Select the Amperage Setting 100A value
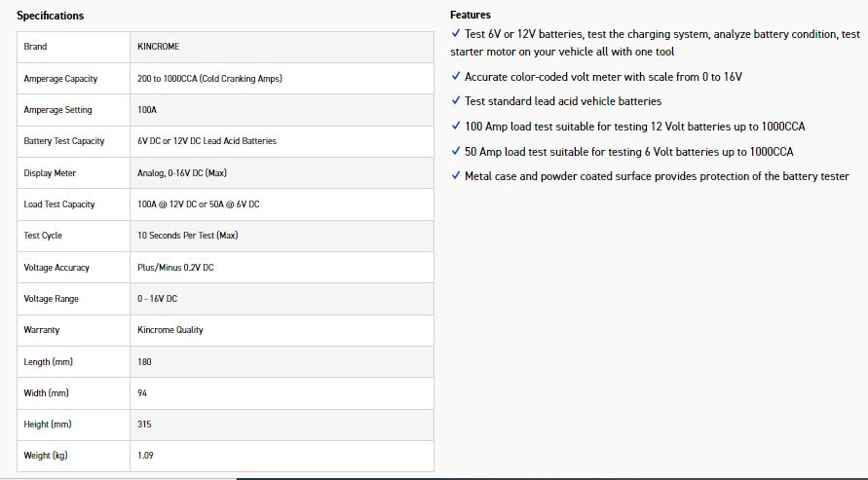 147,110
